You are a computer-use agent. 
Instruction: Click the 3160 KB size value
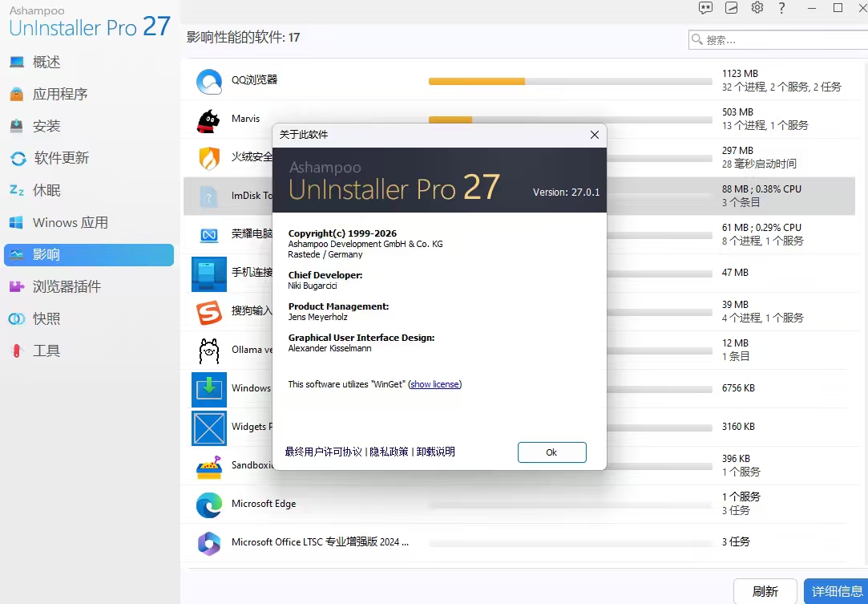738,427
